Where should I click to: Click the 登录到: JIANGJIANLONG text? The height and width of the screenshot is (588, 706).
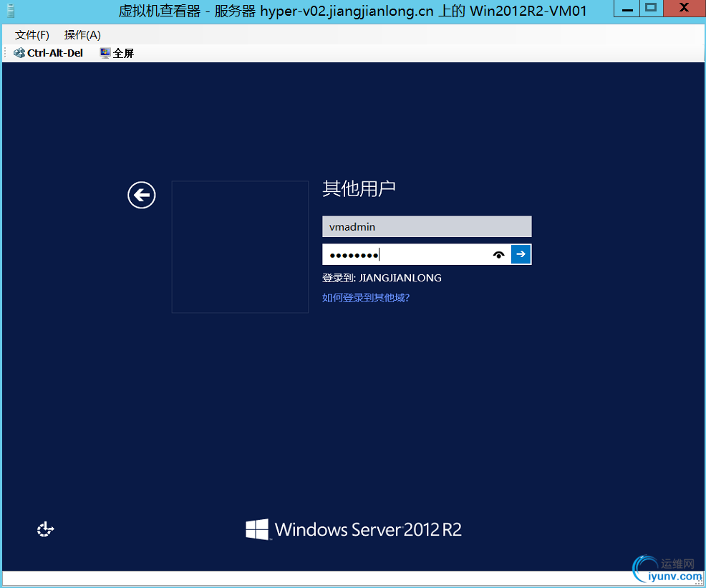[x=382, y=278]
